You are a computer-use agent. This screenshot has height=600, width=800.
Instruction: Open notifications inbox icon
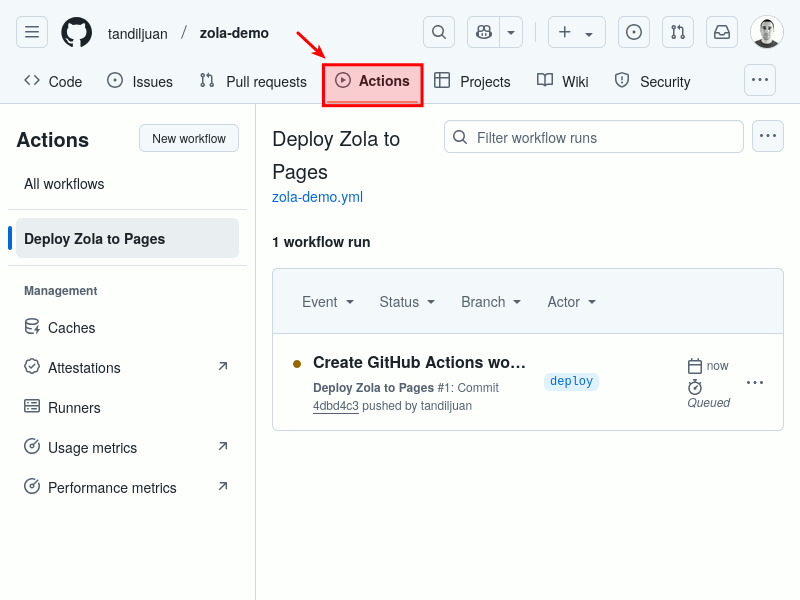(x=721, y=32)
